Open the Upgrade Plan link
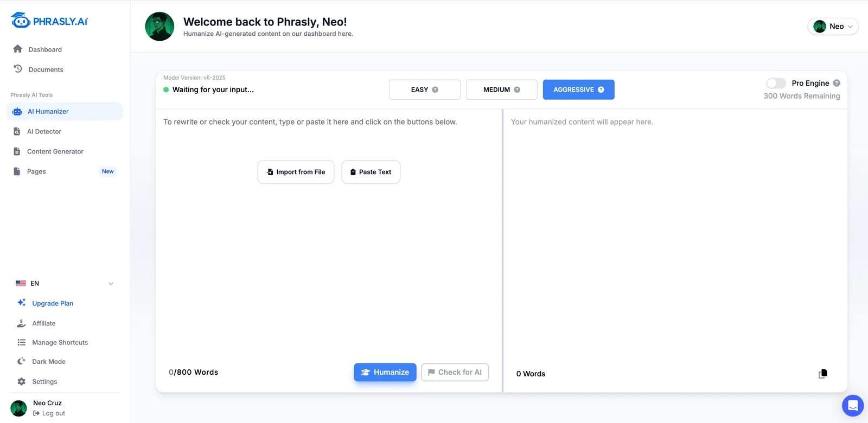Image resolution: width=868 pixels, height=423 pixels. pyautogui.click(x=53, y=303)
